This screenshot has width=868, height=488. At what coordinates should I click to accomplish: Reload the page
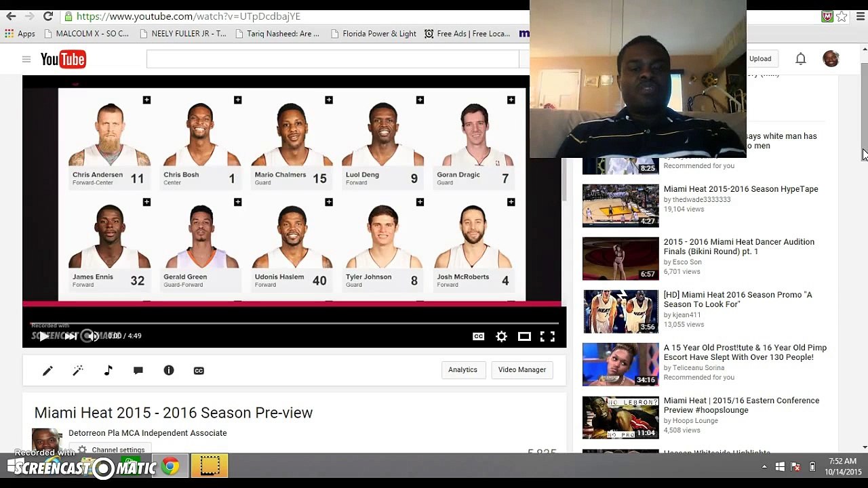point(47,16)
